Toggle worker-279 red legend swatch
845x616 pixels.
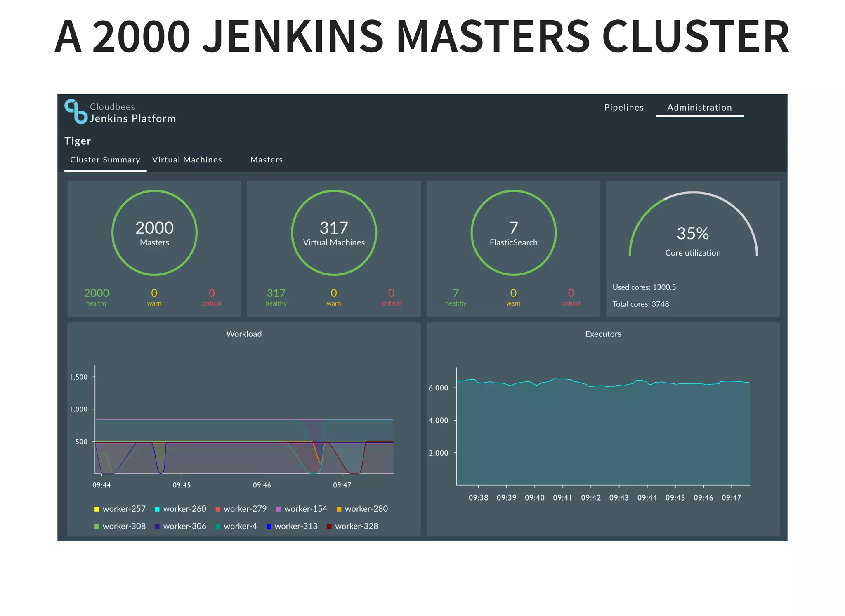[218, 509]
